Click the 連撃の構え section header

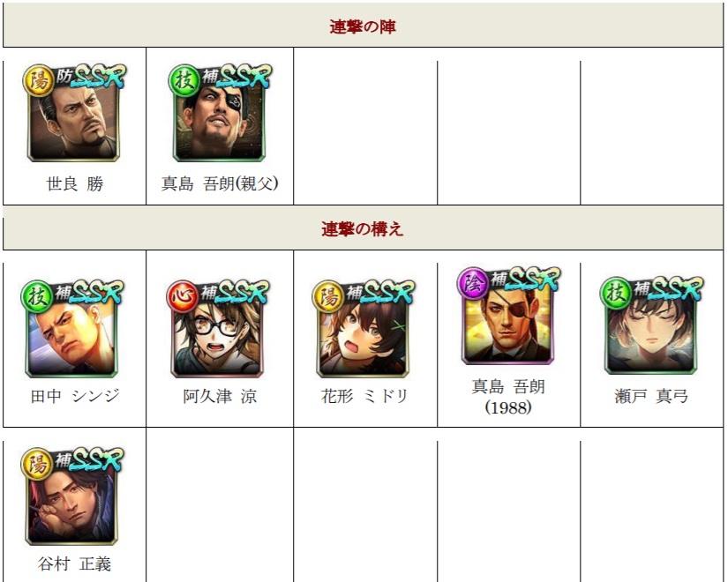pos(363,228)
